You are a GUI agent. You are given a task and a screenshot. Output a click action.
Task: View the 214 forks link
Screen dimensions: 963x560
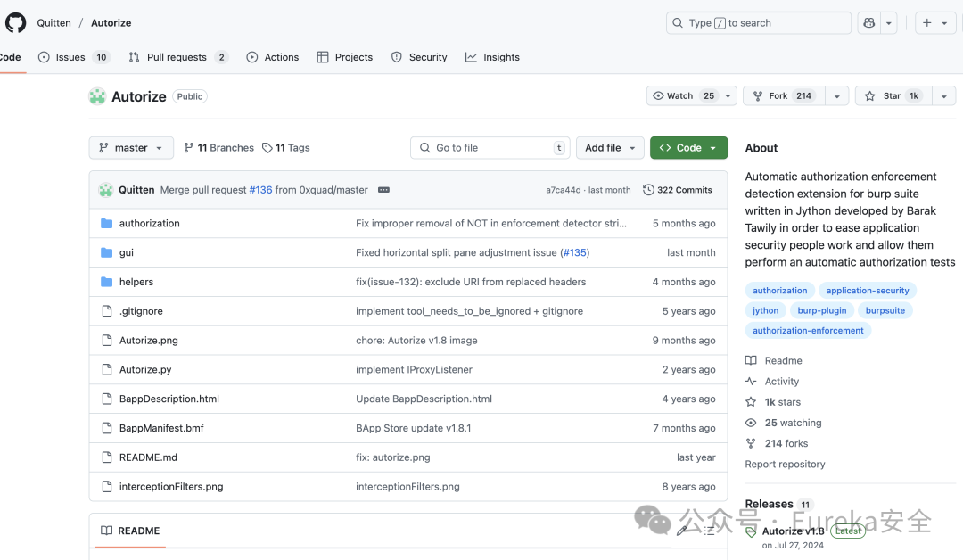click(x=777, y=443)
